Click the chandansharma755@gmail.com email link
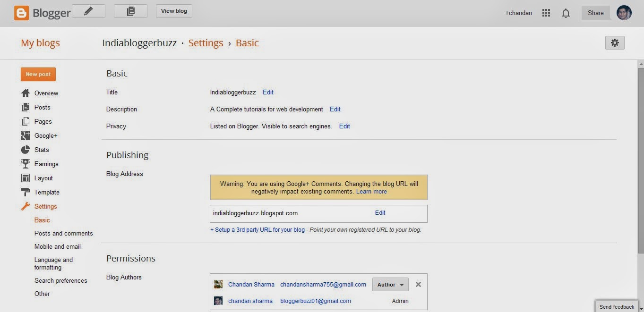 [323, 285]
